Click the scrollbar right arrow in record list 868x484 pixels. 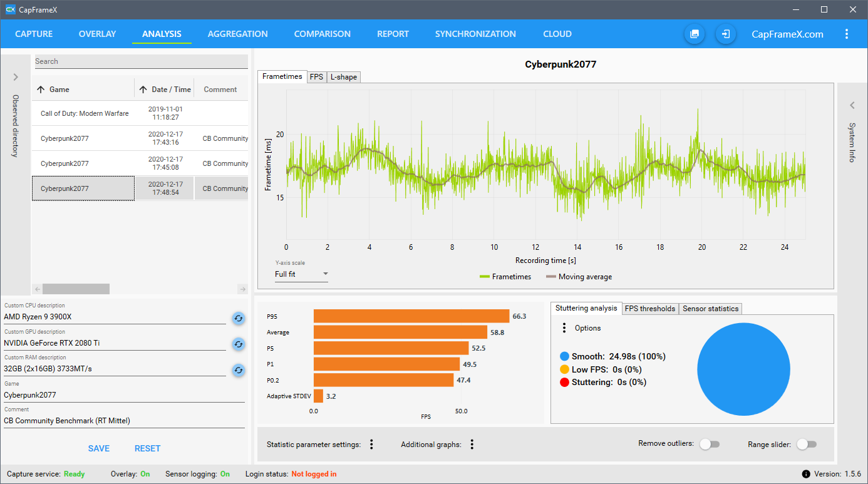point(243,289)
